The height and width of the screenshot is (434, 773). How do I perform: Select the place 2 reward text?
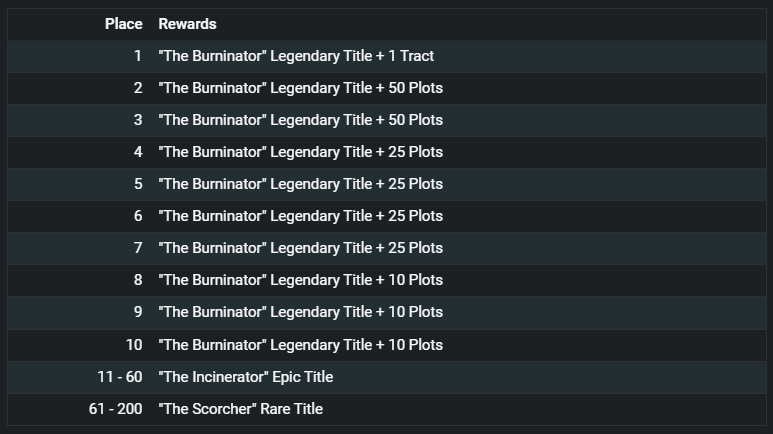click(x=300, y=88)
